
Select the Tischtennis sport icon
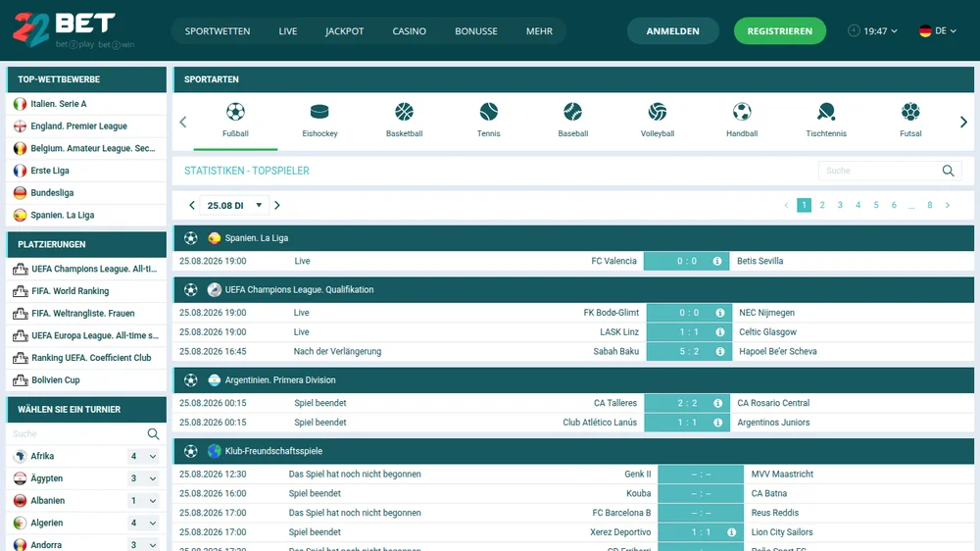[x=826, y=112]
